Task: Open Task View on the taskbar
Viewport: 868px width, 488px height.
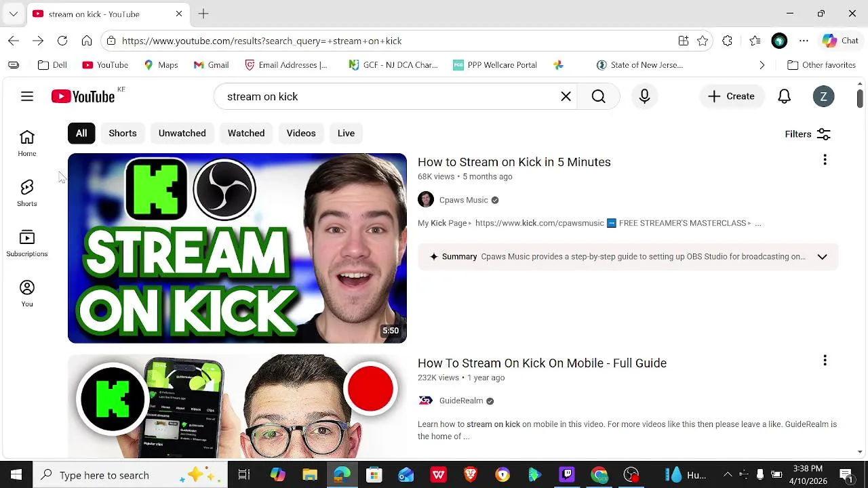Action: click(244, 475)
